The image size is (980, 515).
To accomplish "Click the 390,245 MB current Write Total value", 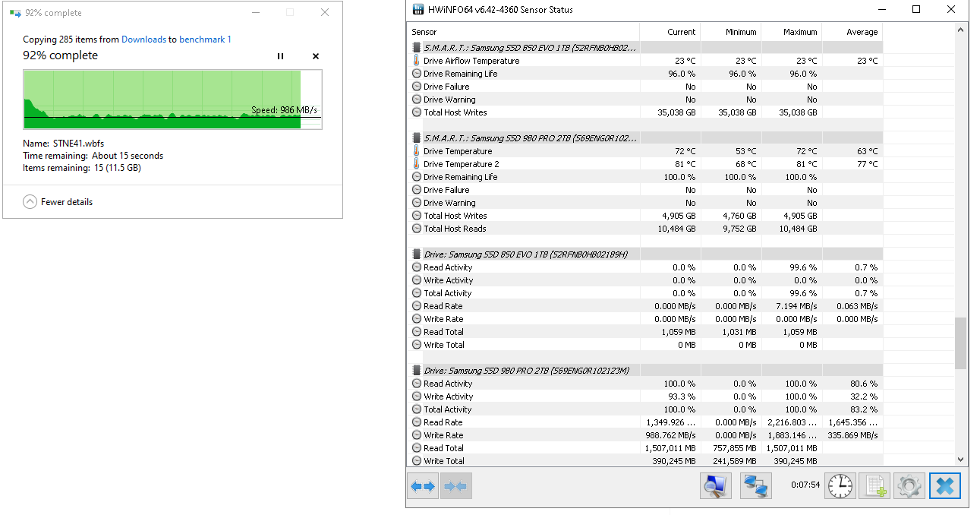I will [675, 461].
